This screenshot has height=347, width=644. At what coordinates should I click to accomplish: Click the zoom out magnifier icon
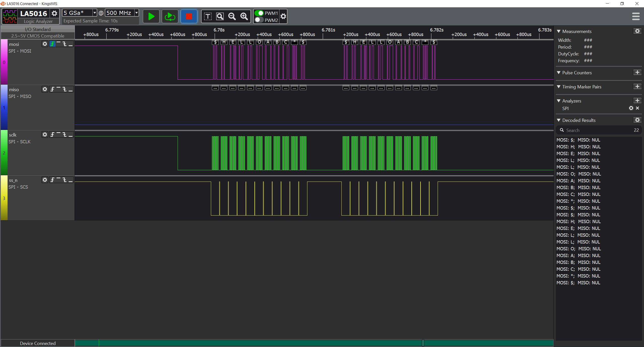tap(232, 17)
